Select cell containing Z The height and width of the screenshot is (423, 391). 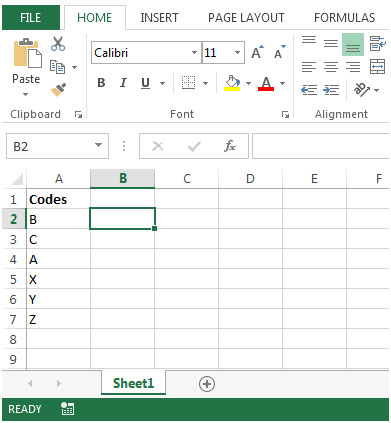coord(59,319)
